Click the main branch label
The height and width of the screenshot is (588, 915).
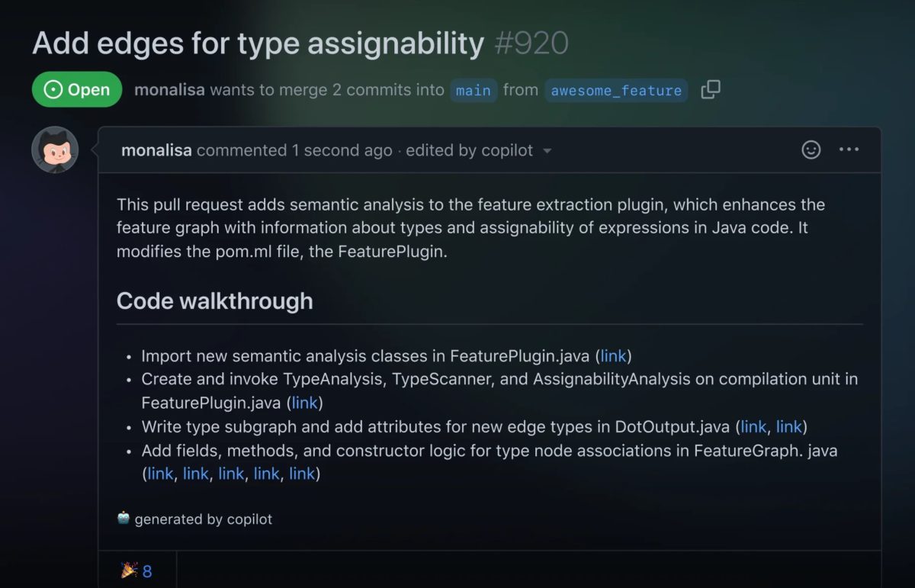tap(473, 91)
